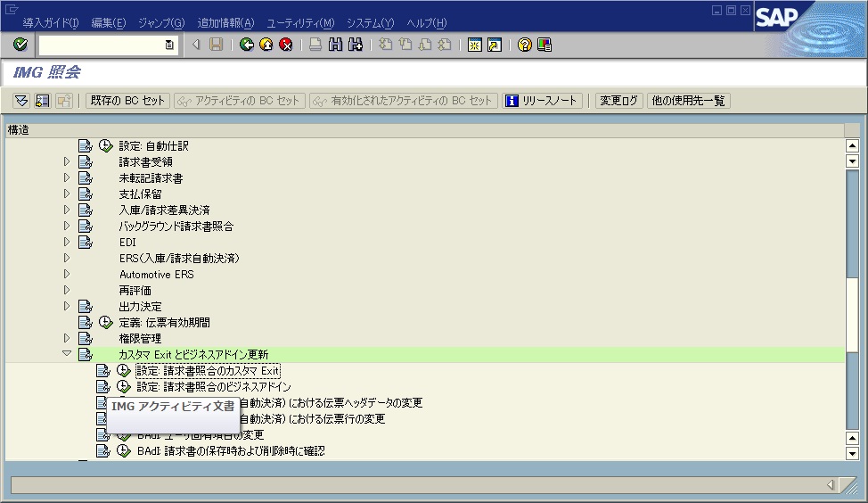Expand the 請求書受領 tree node
Viewport: 868px width, 503px height.
tap(67, 162)
